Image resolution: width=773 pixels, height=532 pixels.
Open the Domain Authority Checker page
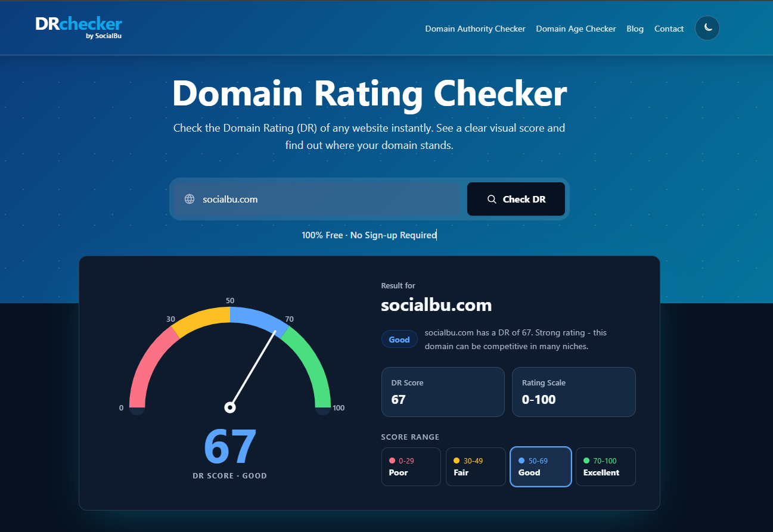[475, 29]
